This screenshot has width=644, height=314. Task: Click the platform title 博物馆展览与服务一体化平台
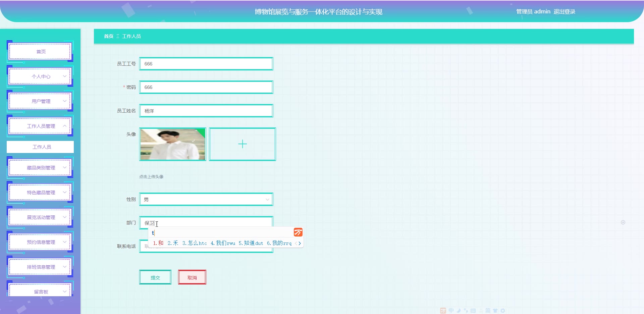click(319, 12)
